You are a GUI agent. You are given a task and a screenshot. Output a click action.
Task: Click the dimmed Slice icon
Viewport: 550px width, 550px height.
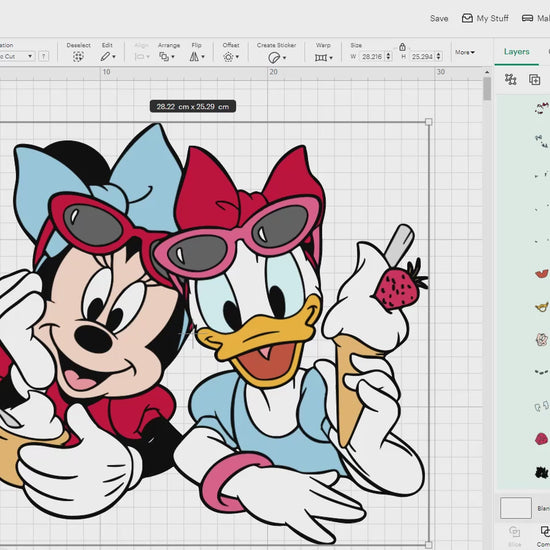coord(514,531)
